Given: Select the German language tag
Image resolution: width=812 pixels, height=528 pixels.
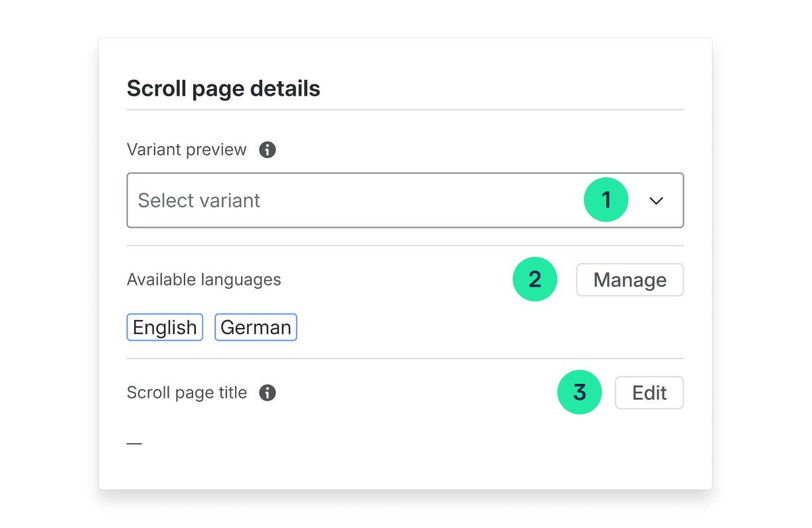Looking at the screenshot, I should click(256, 327).
